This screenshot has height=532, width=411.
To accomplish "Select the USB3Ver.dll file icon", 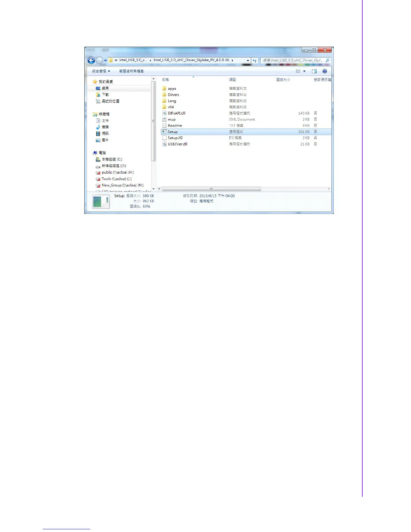I will click(164, 144).
